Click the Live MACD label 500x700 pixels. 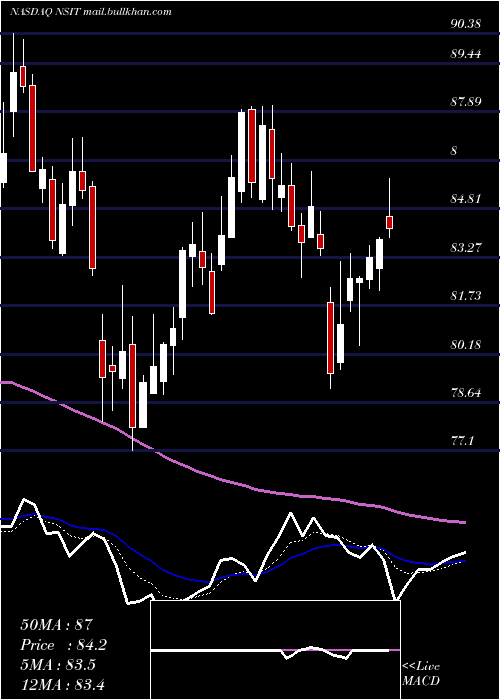(421, 674)
